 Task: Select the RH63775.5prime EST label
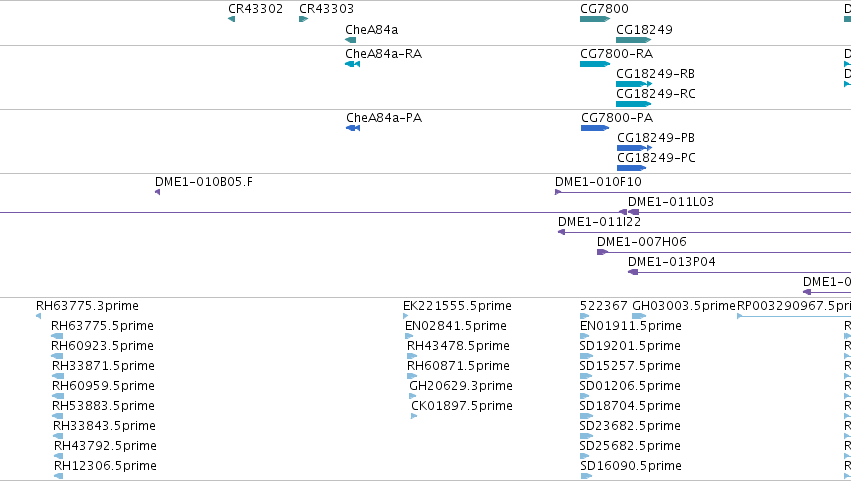pyautogui.click(x=102, y=326)
